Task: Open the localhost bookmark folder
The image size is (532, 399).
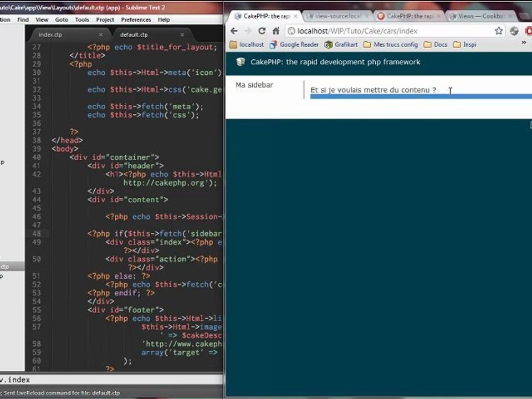Action: pos(247,44)
